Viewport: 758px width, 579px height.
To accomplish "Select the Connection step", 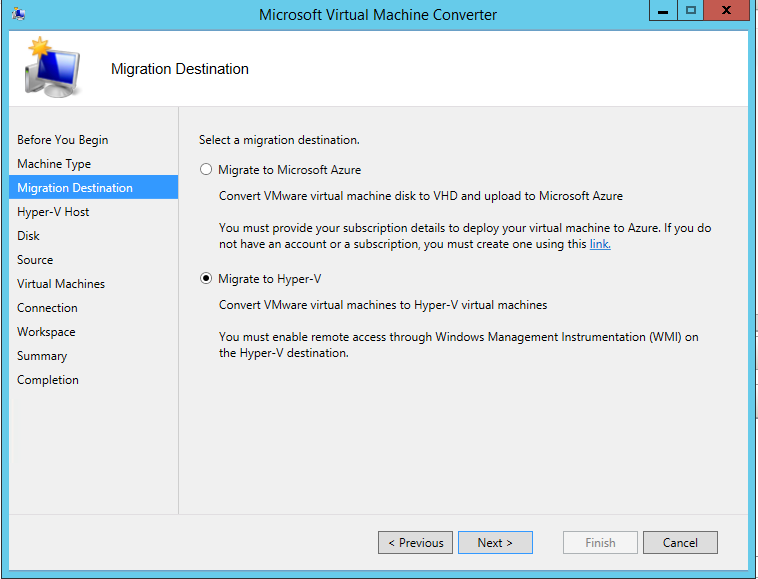I will [x=47, y=308].
